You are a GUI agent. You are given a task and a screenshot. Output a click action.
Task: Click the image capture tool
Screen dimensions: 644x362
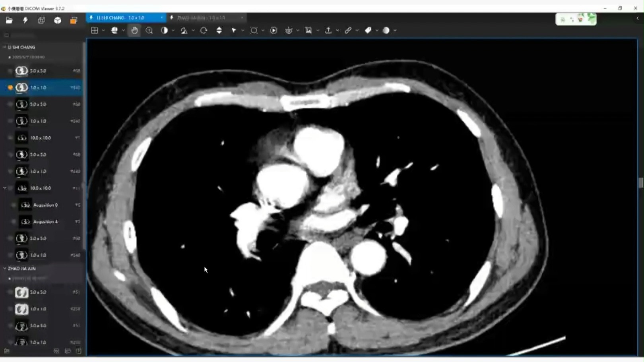(x=308, y=30)
